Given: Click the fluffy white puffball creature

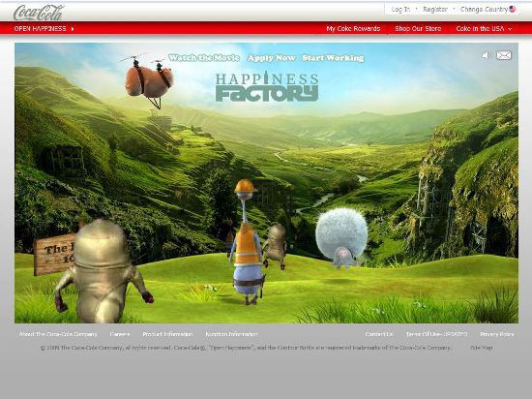Looking at the screenshot, I should [341, 237].
